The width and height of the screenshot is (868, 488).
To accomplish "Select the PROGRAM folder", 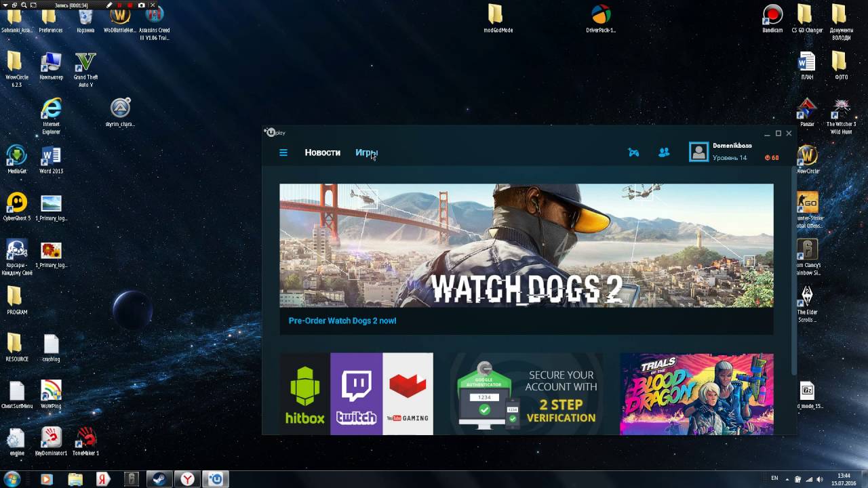I will point(17,301).
